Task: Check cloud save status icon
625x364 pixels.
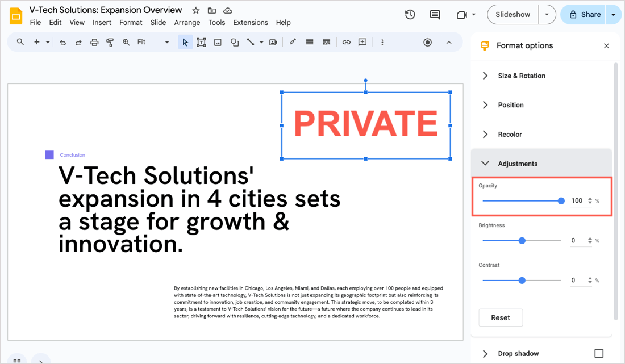Action: pyautogui.click(x=228, y=10)
